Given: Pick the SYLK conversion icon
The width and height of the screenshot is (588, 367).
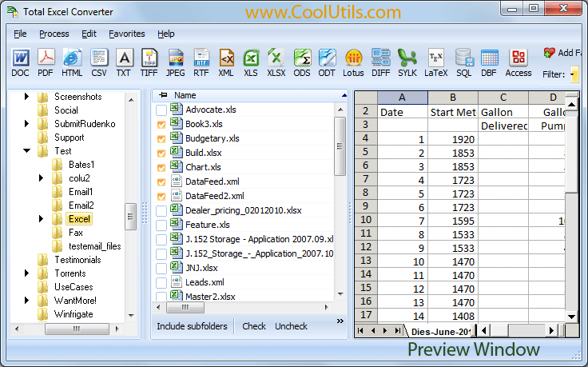Looking at the screenshot, I should click(407, 62).
